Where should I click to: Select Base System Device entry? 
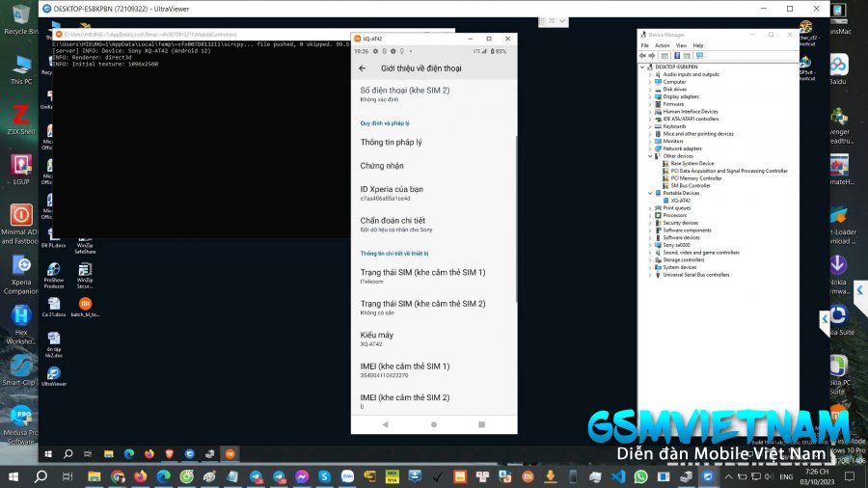[692, 163]
